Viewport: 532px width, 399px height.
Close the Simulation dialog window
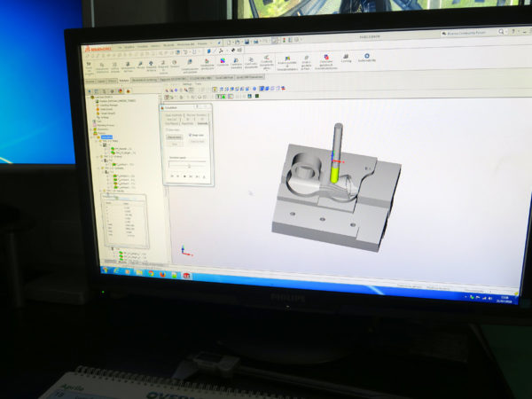209,106
